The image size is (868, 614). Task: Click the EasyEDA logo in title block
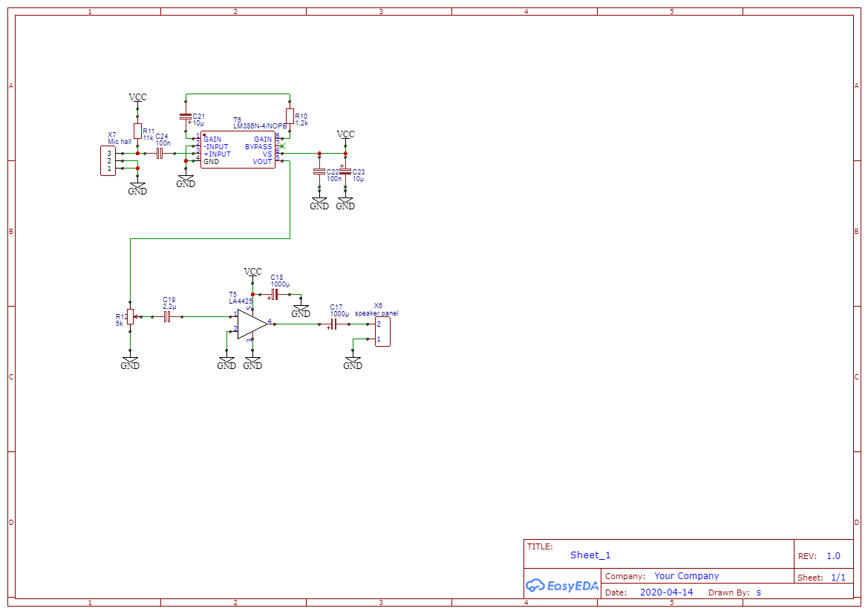pos(562,585)
